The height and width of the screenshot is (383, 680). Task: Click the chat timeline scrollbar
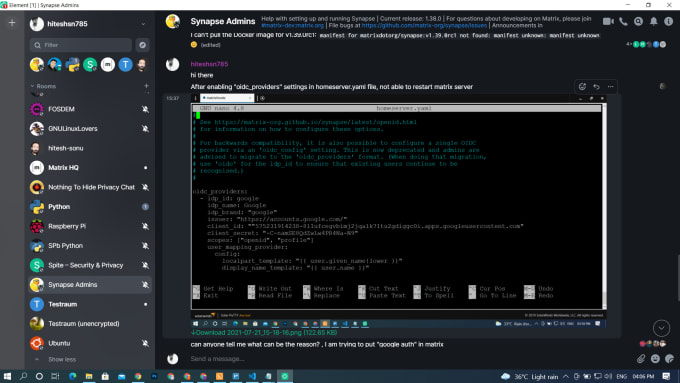pyautogui.click(x=678, y=278)
